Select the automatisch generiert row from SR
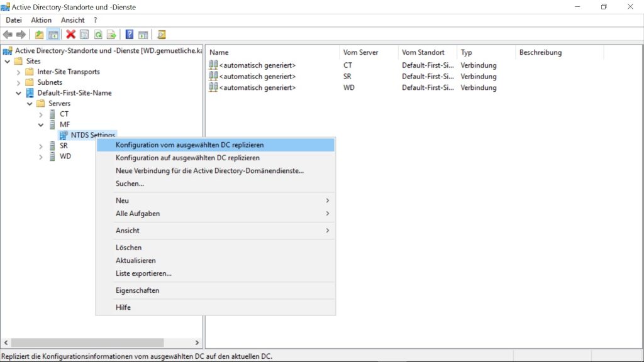 (353, 76)
